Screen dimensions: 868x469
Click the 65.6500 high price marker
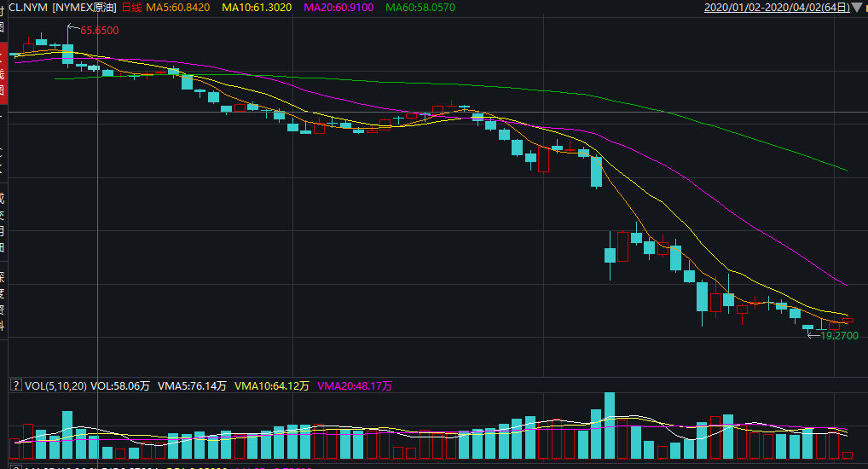point(99,31)
